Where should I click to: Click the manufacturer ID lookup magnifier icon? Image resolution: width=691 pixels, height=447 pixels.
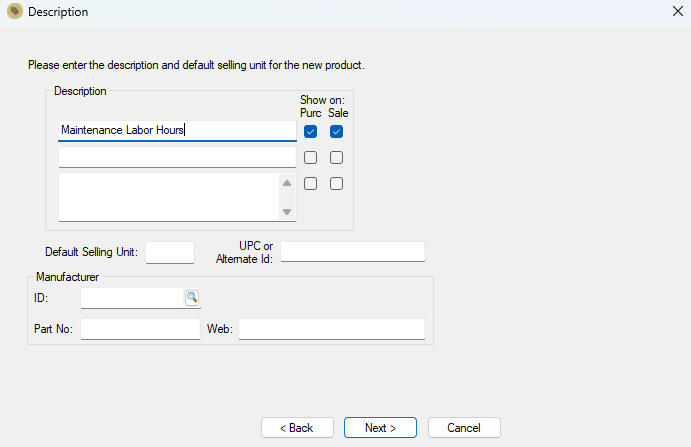[x=192, y=298]
